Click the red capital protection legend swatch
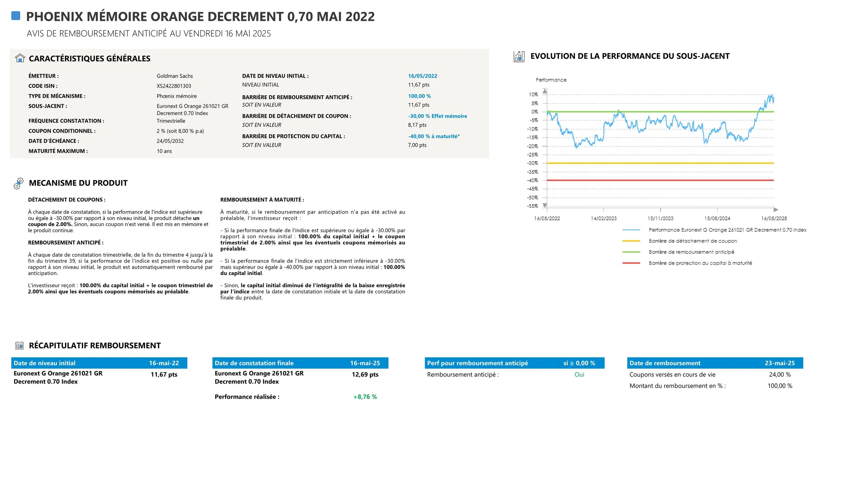 pyautogui.click(x=631, y=263)
